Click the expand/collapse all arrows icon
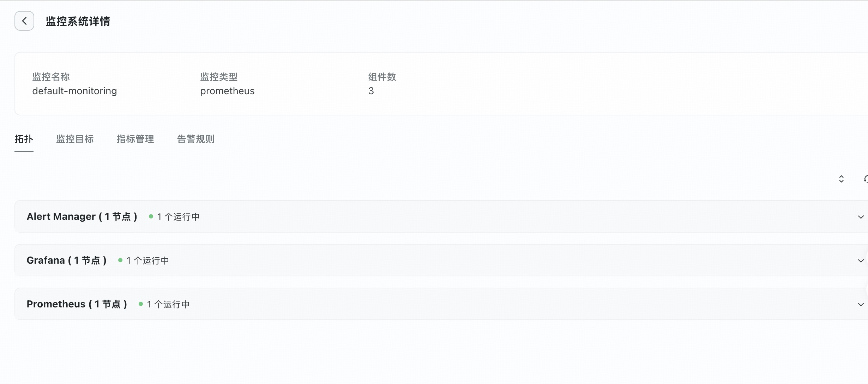The width and height of the screenshot is (868, 384). tap(841, 179)
